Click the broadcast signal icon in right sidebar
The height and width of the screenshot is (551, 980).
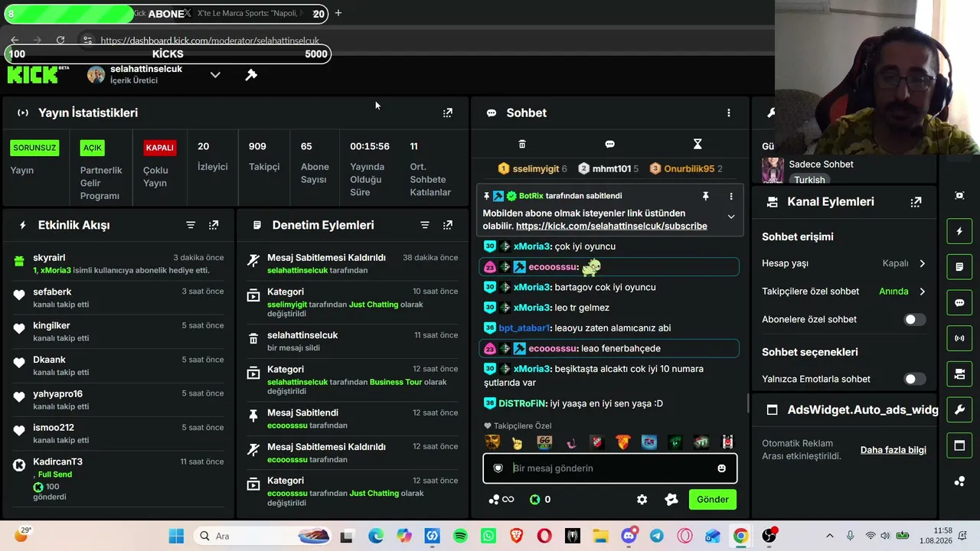pyautogui.click(x=959, y=338)
